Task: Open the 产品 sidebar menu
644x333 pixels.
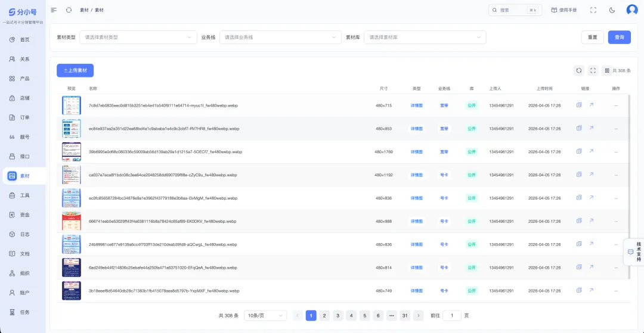Action: (x=23, y=78)
